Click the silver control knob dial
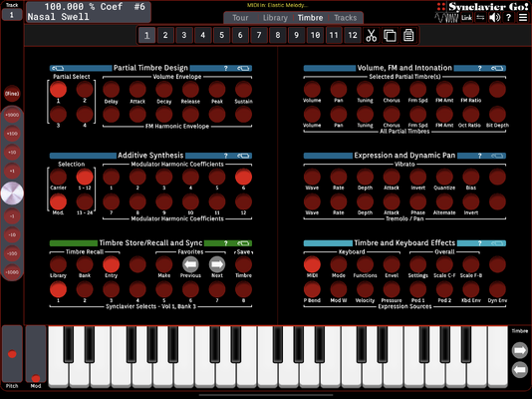532x399 pixels. click(12, 194)
